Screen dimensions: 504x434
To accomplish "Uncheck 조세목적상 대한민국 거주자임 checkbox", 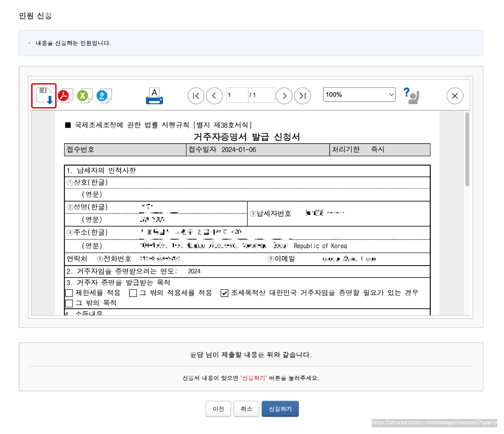I will pyautogui.click(x=224, y=293).
